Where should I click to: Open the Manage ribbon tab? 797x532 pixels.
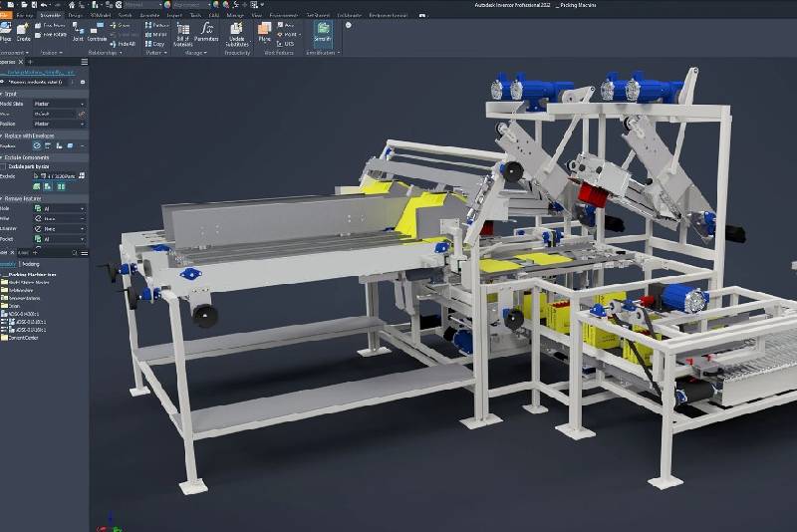[x=235, y=16]
